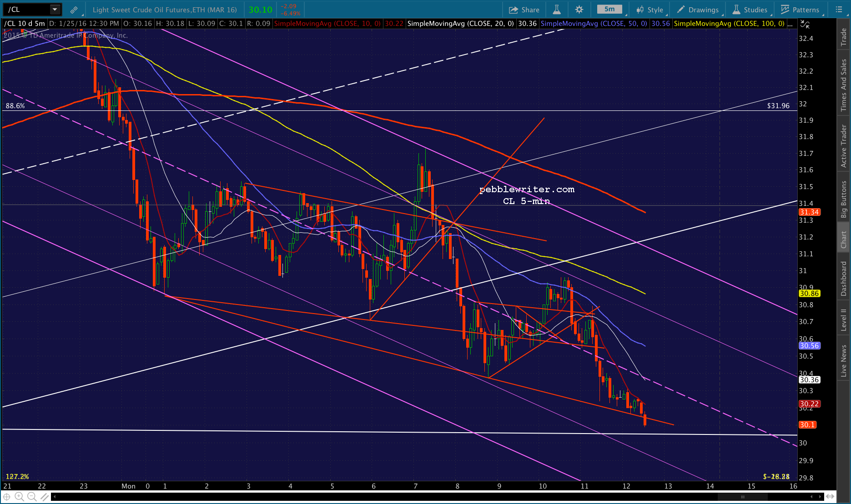Open the list options menu icon
851x504 pixels.
(839, 10)
